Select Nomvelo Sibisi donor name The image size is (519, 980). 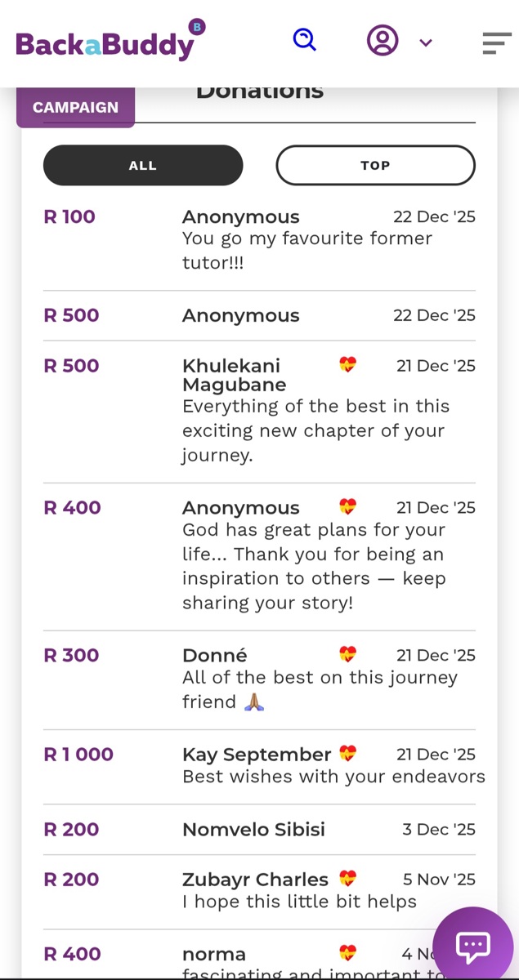coord(253,829)
